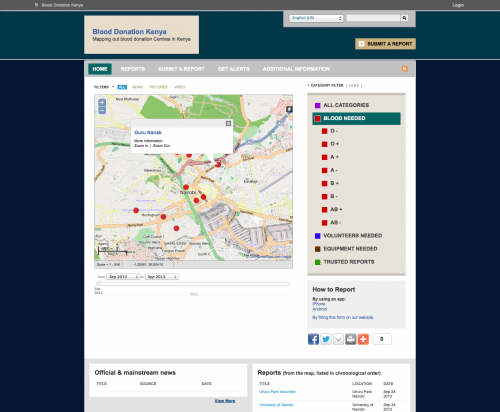Select the News media filter
This screenshot has width=500, height=412.
pyautogui.click(x=137, y=87)
